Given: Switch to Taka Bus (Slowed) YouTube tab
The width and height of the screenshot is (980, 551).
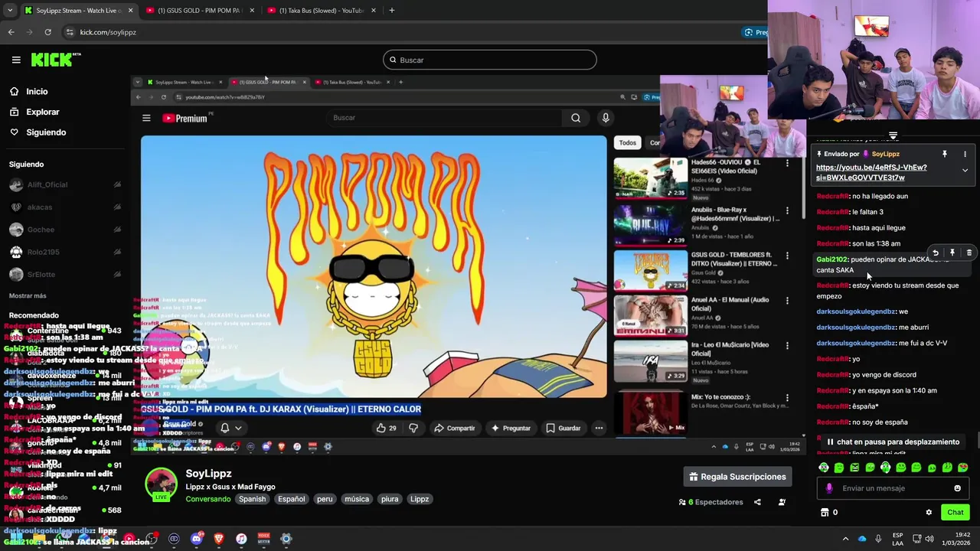Looking at the screenshot, I should click(322, 11).
